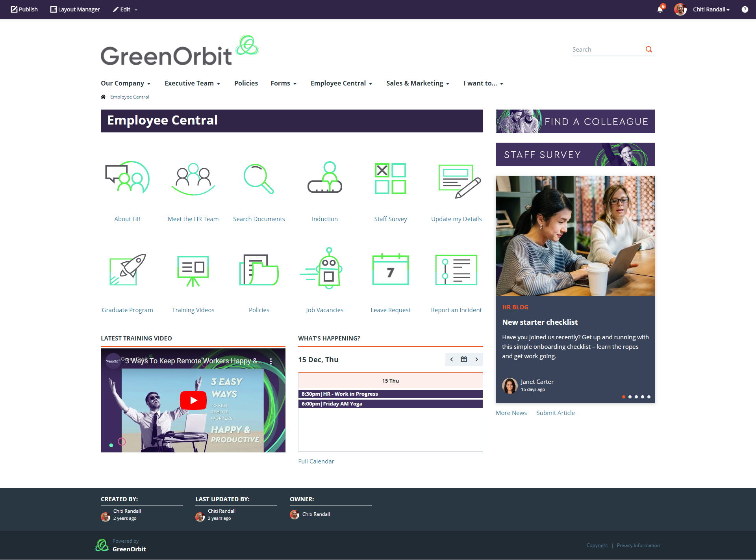Click the Staff Survey banner
The image size is (756, 560).
(x=575, y=154)
